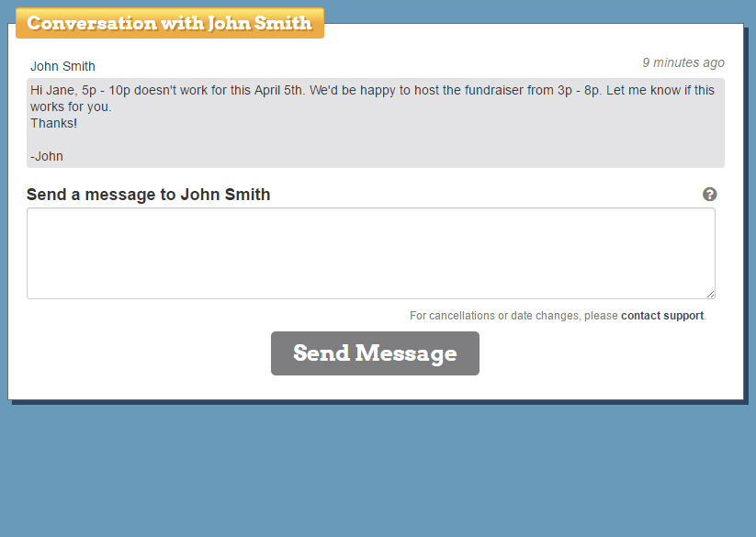Click the 'Send a message to John Smith' label
This screenshot has height=537, width=756.
click(148, 195)
